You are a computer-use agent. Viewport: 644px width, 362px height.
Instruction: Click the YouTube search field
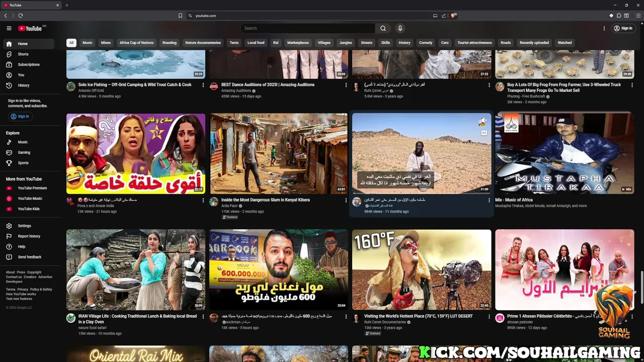coord(308,28)
